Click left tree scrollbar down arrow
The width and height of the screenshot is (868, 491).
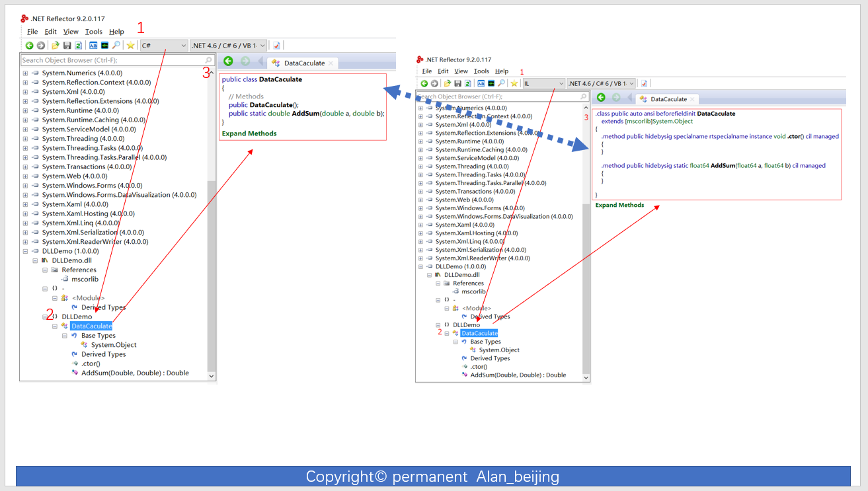212,376
